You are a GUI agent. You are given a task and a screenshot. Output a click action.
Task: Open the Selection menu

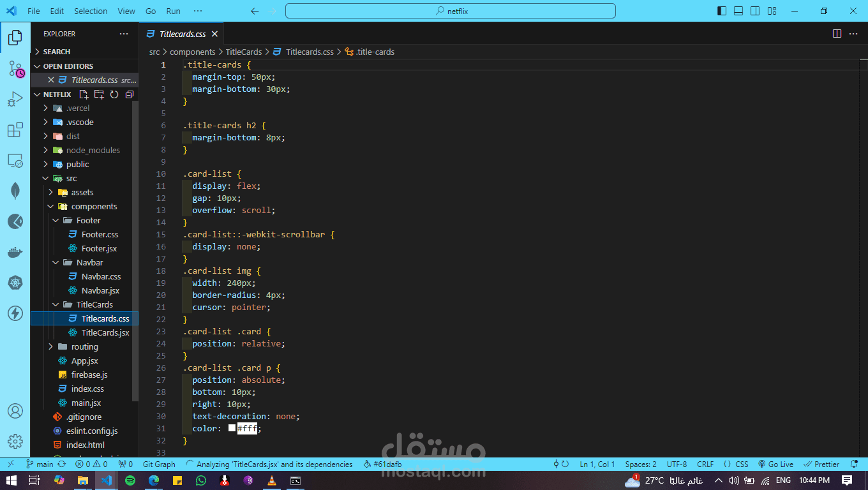point(91,11)
